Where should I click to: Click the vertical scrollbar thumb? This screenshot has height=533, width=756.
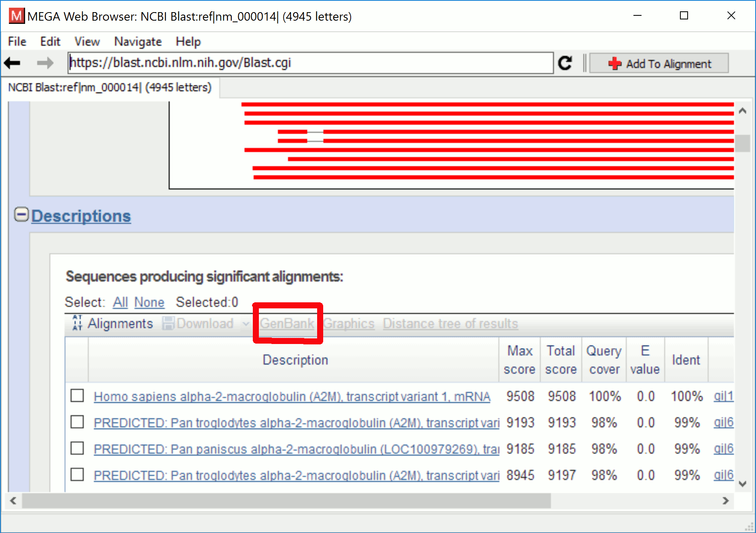click(x=743, y=143)
